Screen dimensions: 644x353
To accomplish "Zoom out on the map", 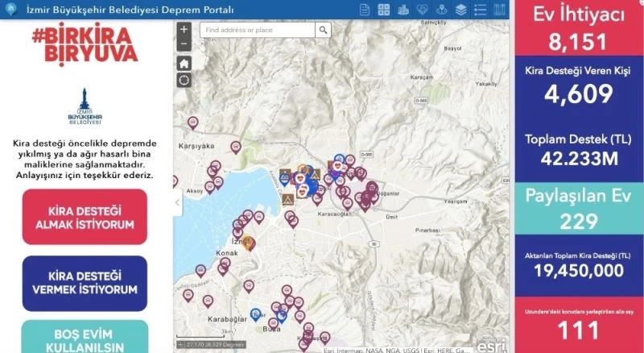I will tap(184, 44).
